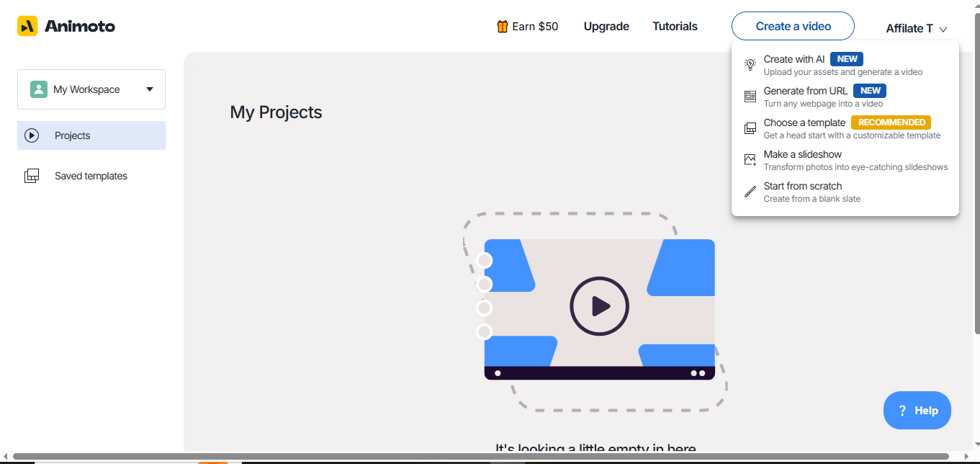
Task: Click 'Create from a blank slate' text
Action: coord(812,199)
